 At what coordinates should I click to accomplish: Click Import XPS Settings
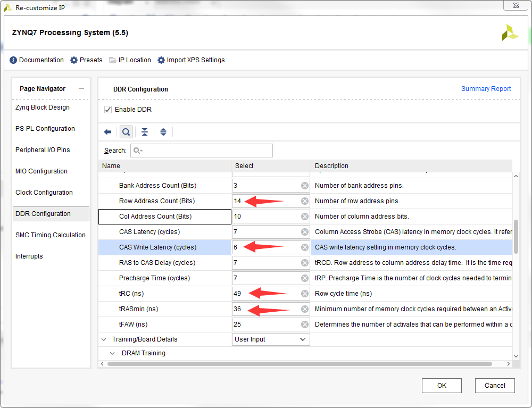click(191, 60)
